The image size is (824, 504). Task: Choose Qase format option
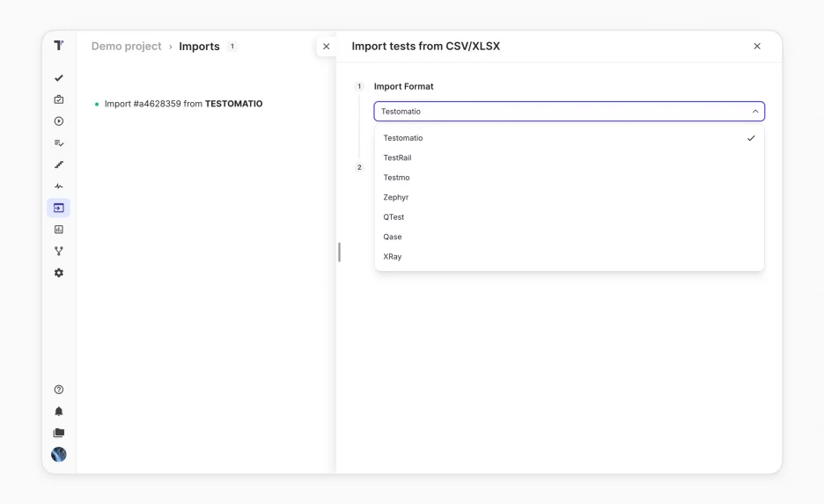(x=569, y=237)
